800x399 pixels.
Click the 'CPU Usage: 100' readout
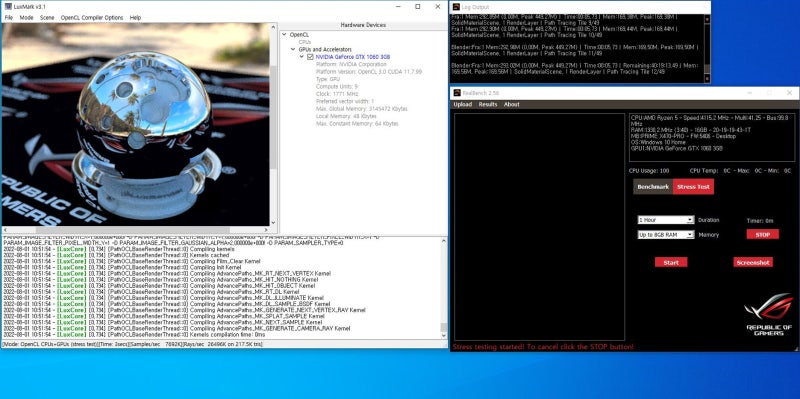pos(648,171)
